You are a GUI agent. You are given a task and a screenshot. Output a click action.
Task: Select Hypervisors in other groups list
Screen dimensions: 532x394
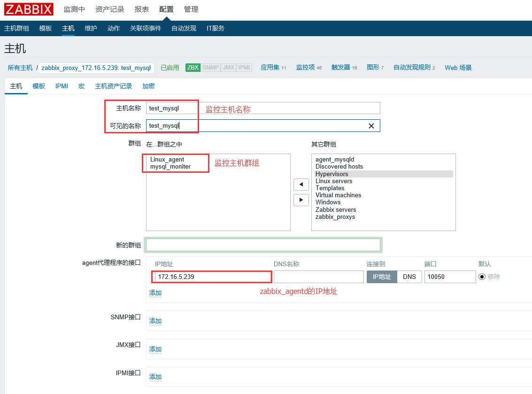pos(384,174)
